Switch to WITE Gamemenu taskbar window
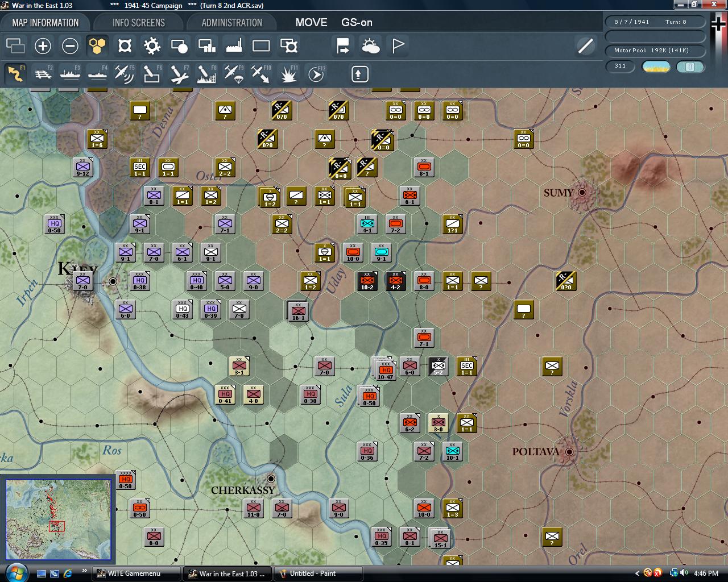The width and height of the screenshot is (728, 582). (x=136, y=573)
